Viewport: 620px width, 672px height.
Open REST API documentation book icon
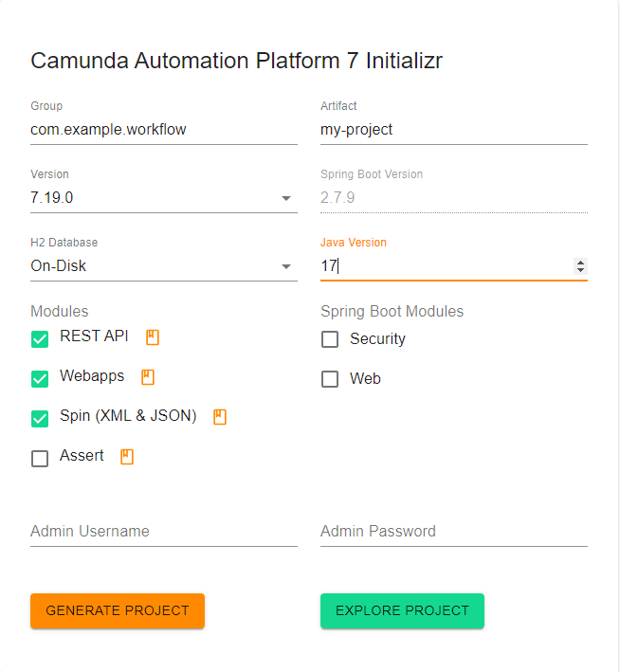pyautogui.click(x=151, y=336)
